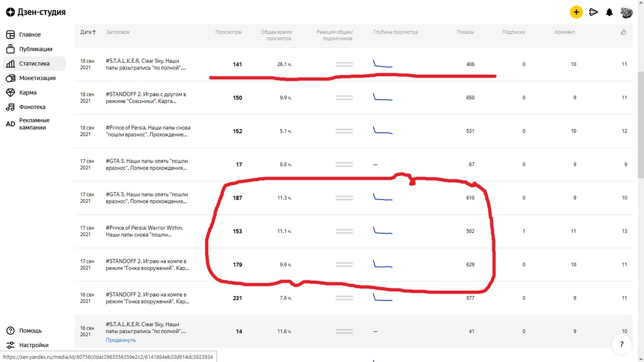Click the Главное sidebar icon

click(10, 35)
